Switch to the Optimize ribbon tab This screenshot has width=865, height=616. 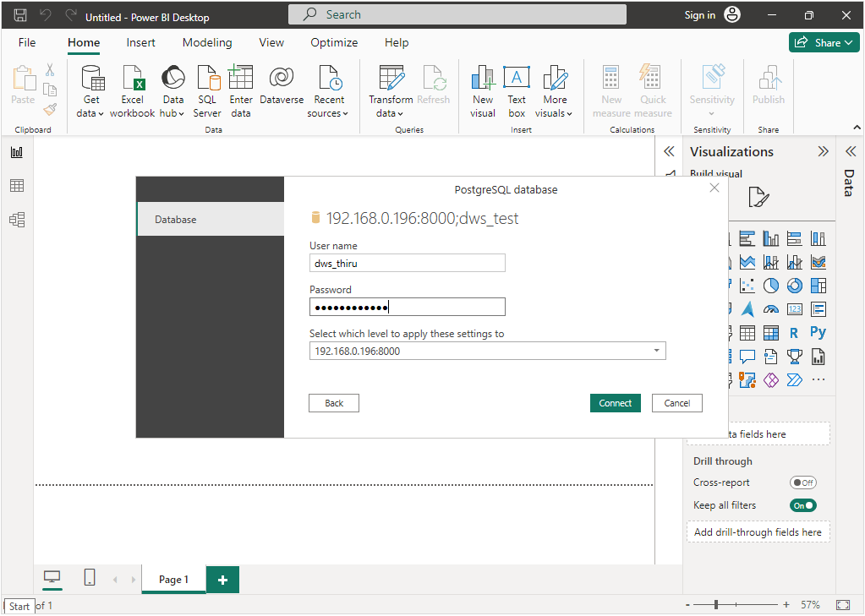pos(334,42)
